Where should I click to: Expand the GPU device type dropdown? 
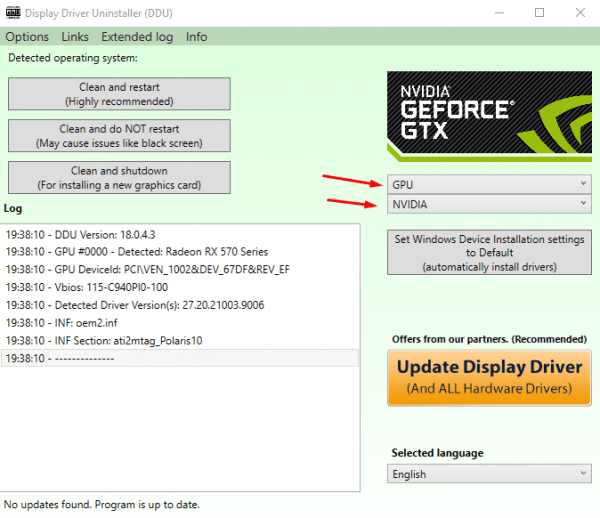[x=488, y=184]
